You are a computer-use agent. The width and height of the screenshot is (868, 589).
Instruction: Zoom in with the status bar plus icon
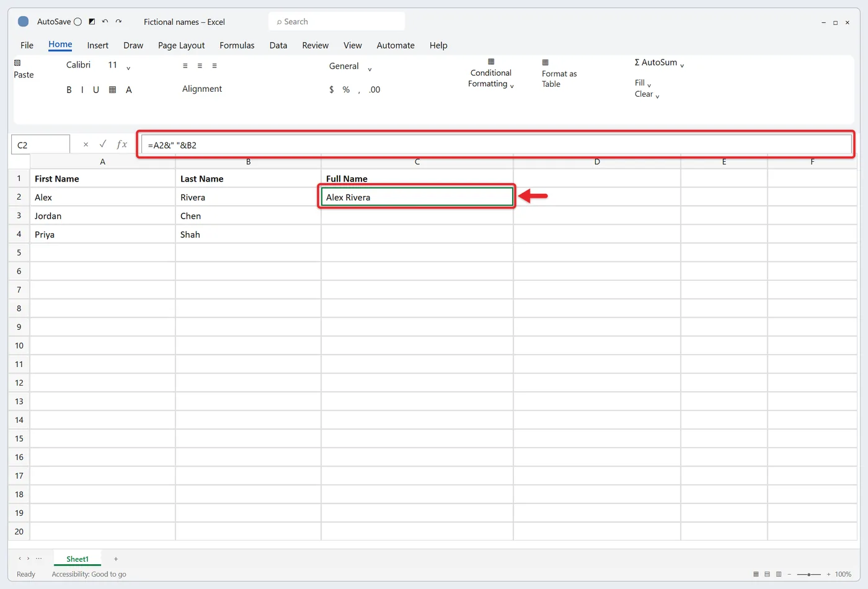pos(828,574)
